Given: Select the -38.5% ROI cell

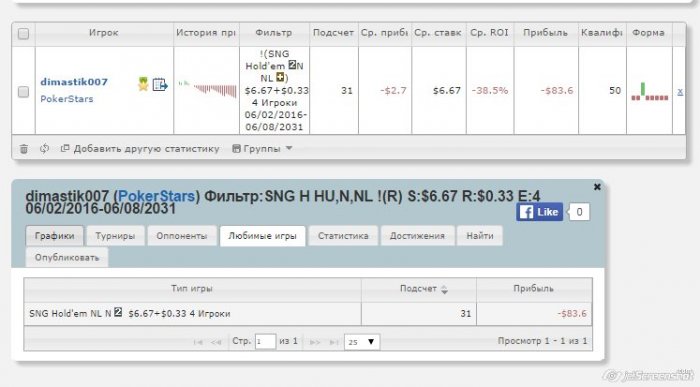Looking at the screenshot, I should (490, 91).
